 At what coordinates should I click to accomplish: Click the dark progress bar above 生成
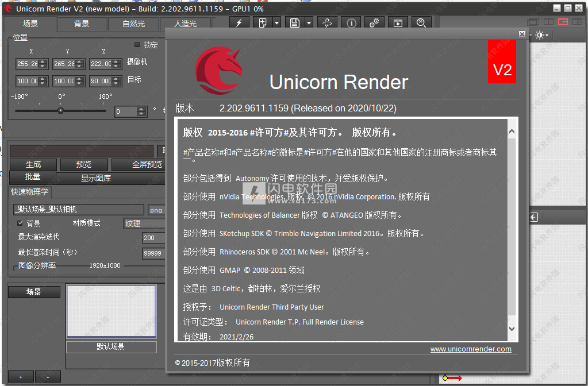point(82,150)
